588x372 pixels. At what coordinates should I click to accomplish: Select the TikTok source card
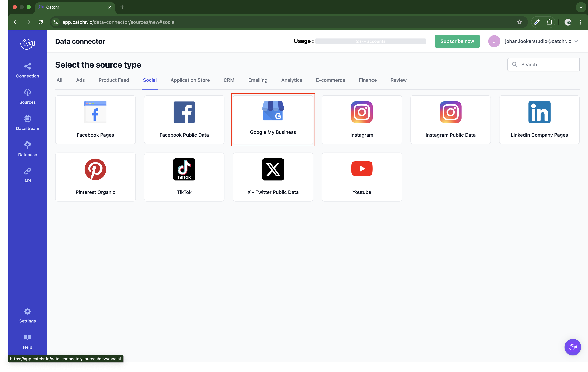pyautogui.click(x=184, y=177)
